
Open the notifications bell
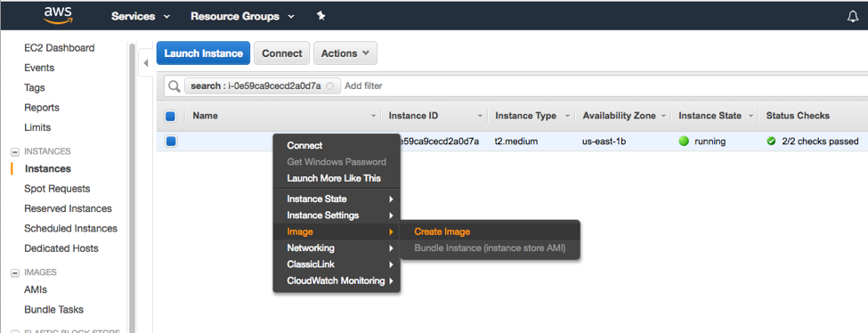click(x=853, y=17)
